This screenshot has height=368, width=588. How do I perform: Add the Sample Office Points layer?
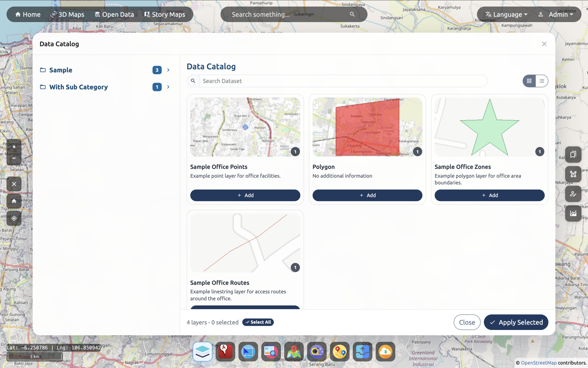(245, 195)
